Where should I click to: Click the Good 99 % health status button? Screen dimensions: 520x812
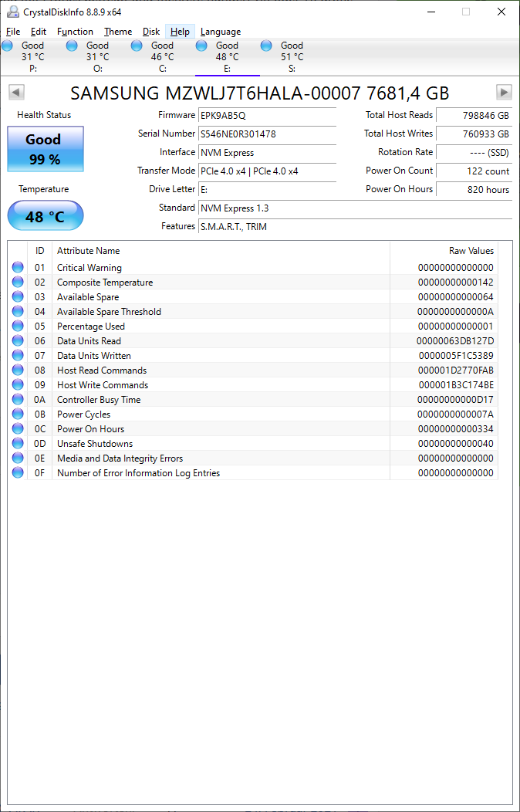[x=46, y=149]
